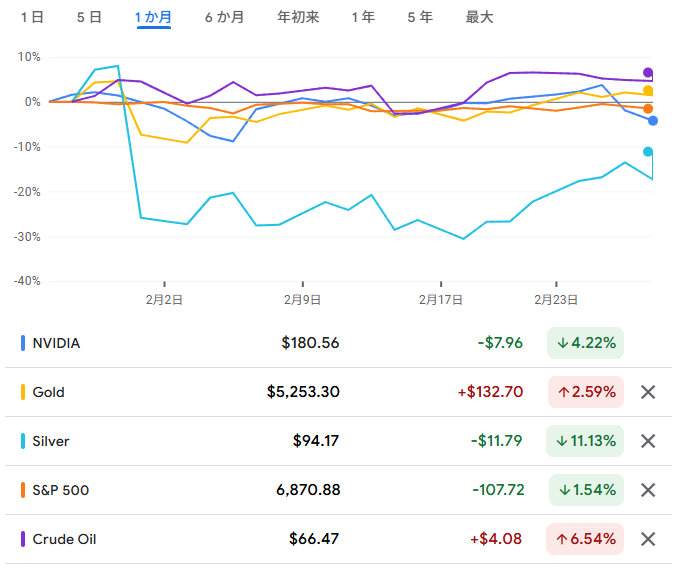Remove Silver from the comparison
This screenshot has height=574, width=687.
[648, 441]
